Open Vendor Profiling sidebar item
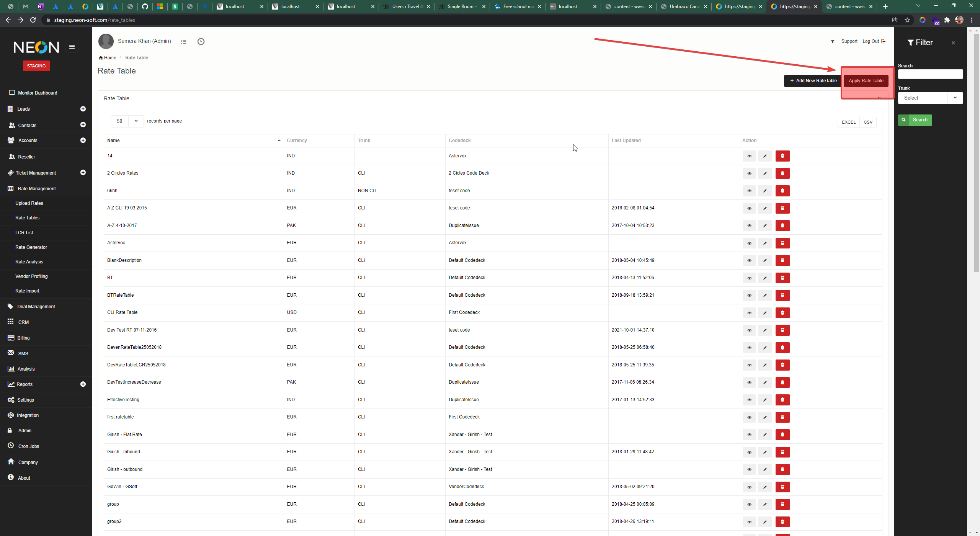 31,276
